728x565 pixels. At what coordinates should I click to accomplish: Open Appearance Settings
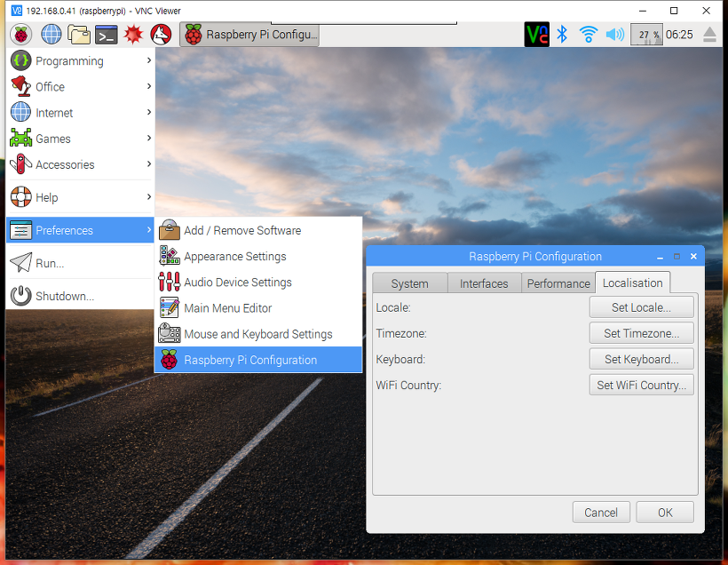[258, 256]
